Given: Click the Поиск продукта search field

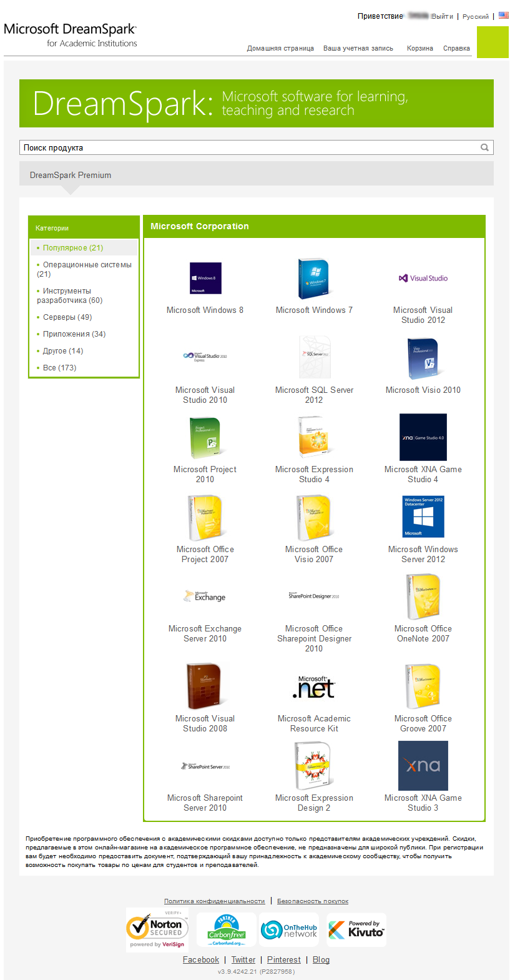Looking at the screenshot, I should point(250,147).
